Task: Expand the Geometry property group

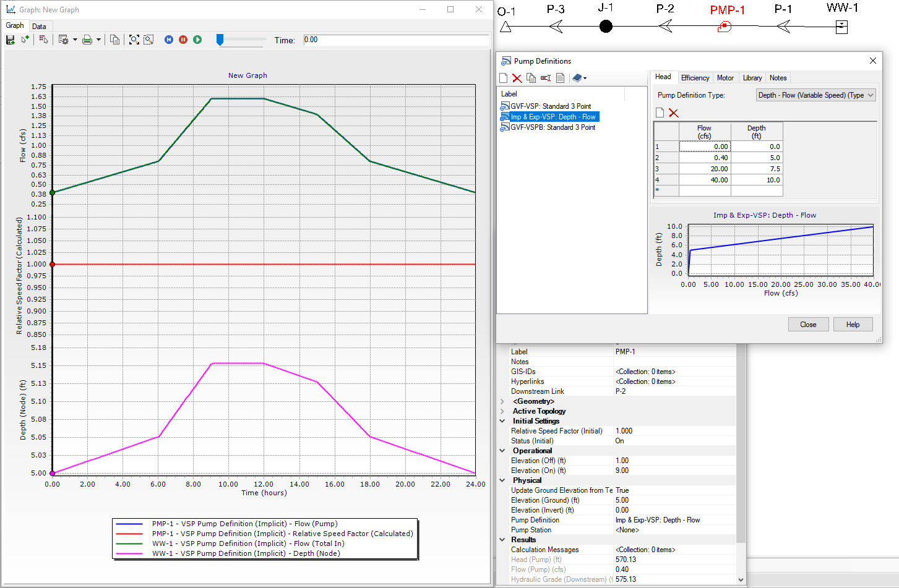Action: (x=502, y=401)
